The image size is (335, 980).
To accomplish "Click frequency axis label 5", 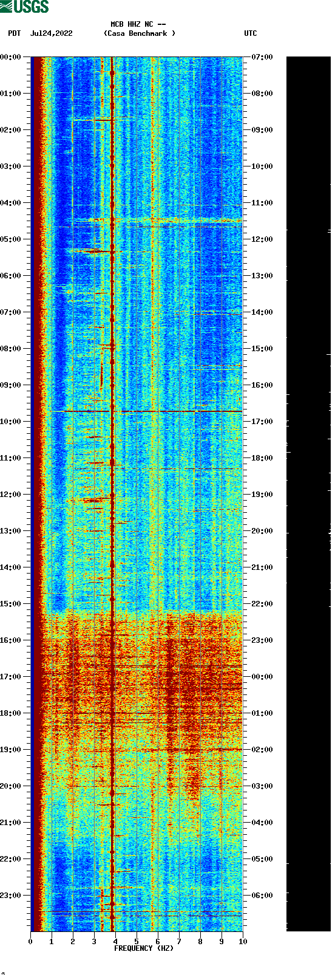I will point(137,942).
